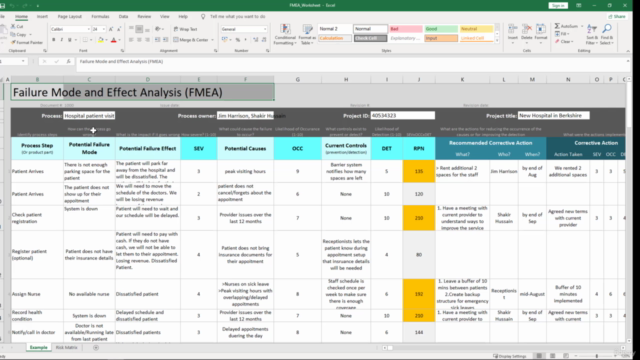Click the zoom slider in status bar
Viewport: 640px width, 360px height.
click(596, 356)
